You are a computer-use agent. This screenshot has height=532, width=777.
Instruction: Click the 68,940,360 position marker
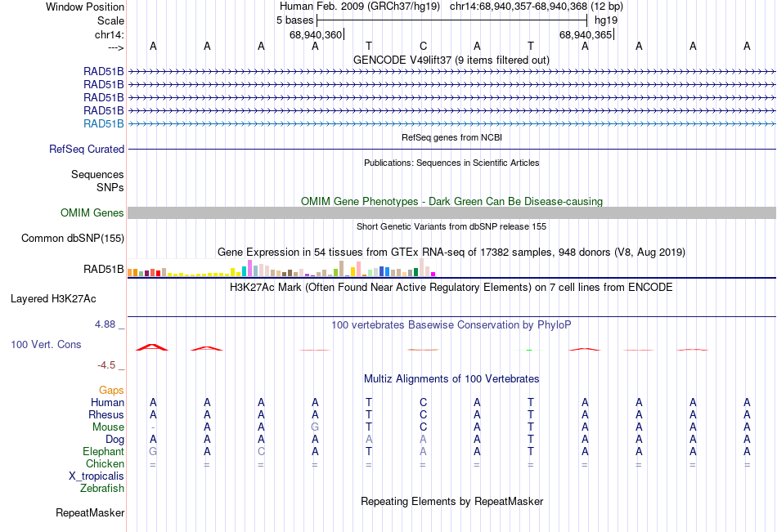pyautogui.click(x=316, y=34)
